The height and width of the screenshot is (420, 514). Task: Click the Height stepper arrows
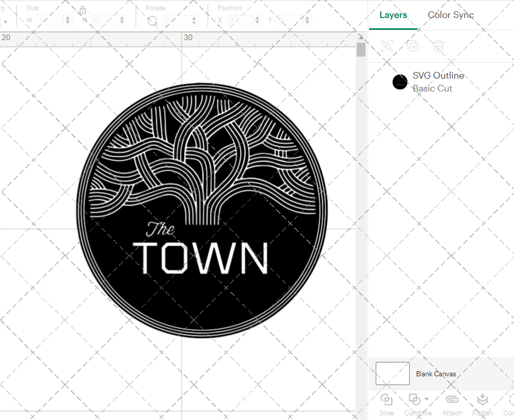122,21
